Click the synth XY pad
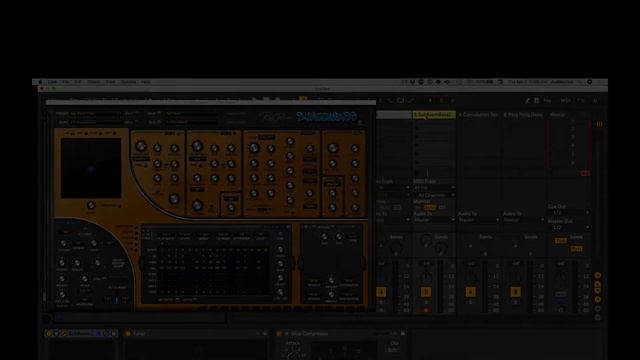 pyautogui.click(x=91, y=168)
